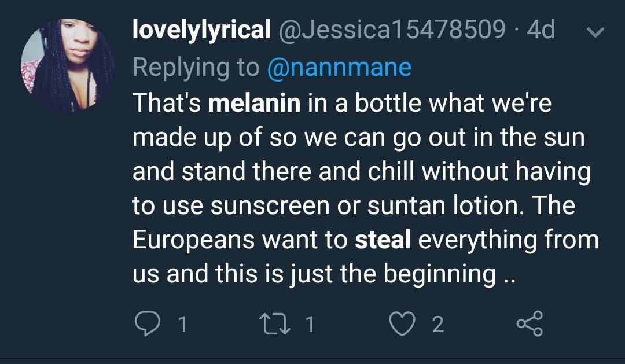Like the tweet with heart icon
Image resolution: width=625 pixels, height=364 pixels.
pyautogui.click(x=402, y=323)
